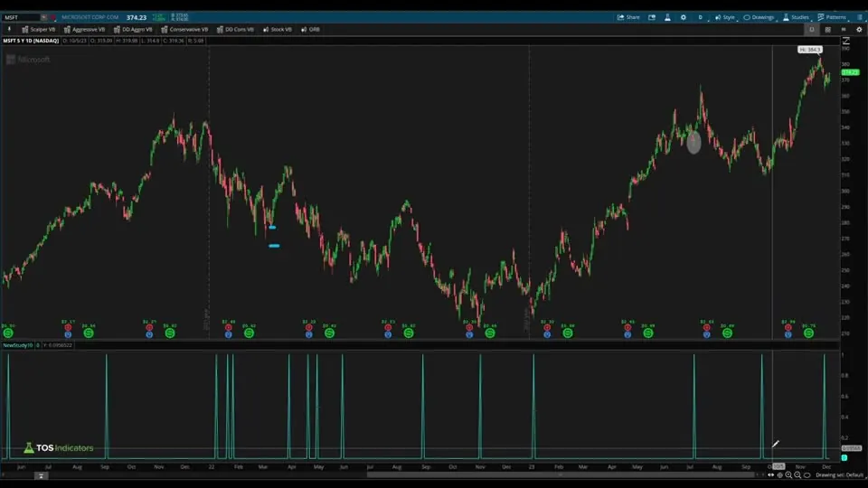Open the gear icon below the Patterns menu
This screenshot has height=488, width=868.
[859, 29]
